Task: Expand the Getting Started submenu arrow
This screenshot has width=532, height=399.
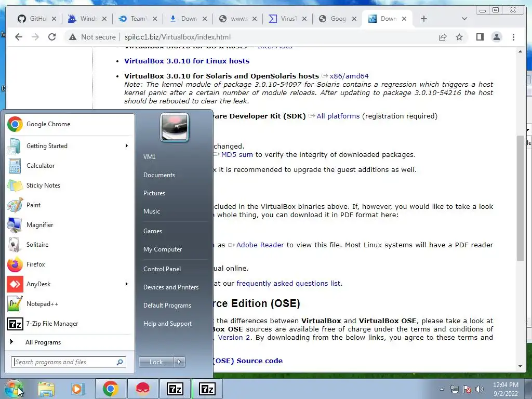Action: point(127,146)
